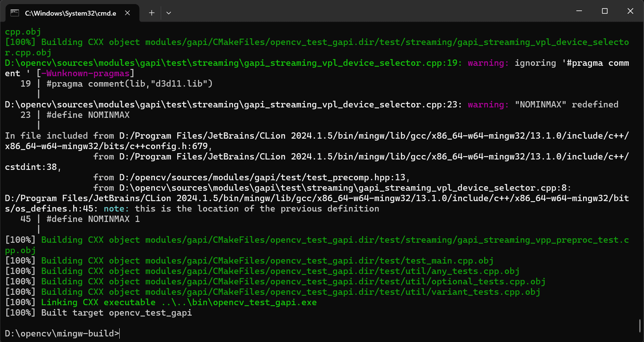Minimize the terminal window
The height and width of the screenshot is (342, 644).
pos(579,11)
